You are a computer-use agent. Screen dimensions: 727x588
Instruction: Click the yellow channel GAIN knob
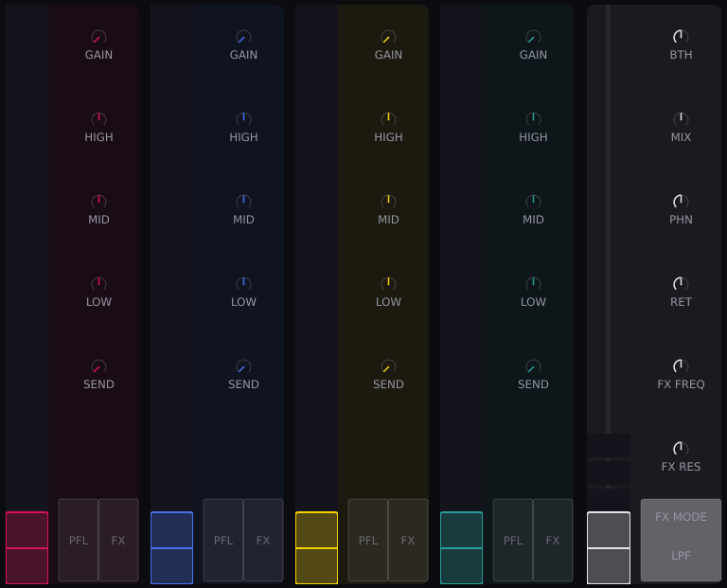pyautogui.click(x=388, y=37)
